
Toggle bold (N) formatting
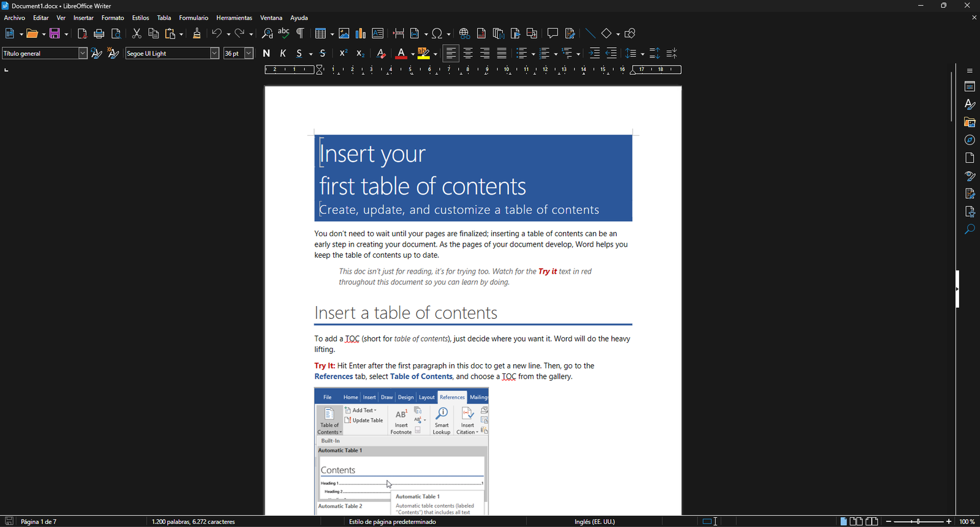coord(266,54)
